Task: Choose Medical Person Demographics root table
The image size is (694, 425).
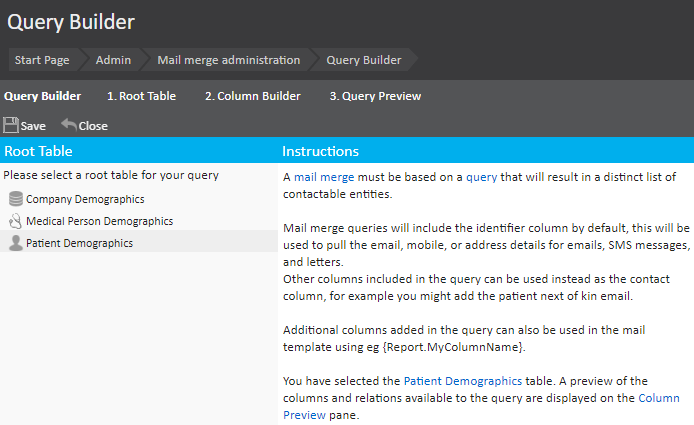Action: click(99, 221)
